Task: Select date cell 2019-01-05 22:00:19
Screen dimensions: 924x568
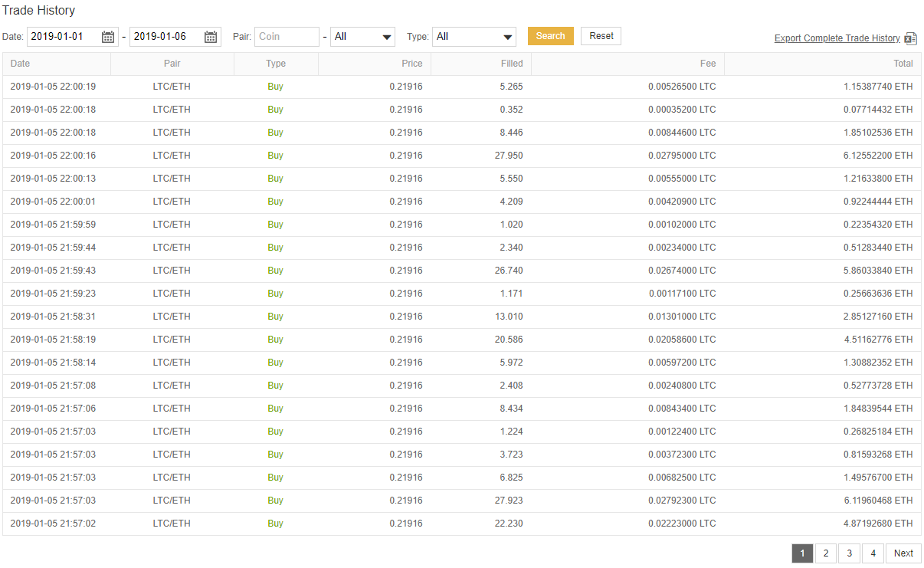Action: coord(53,87)
